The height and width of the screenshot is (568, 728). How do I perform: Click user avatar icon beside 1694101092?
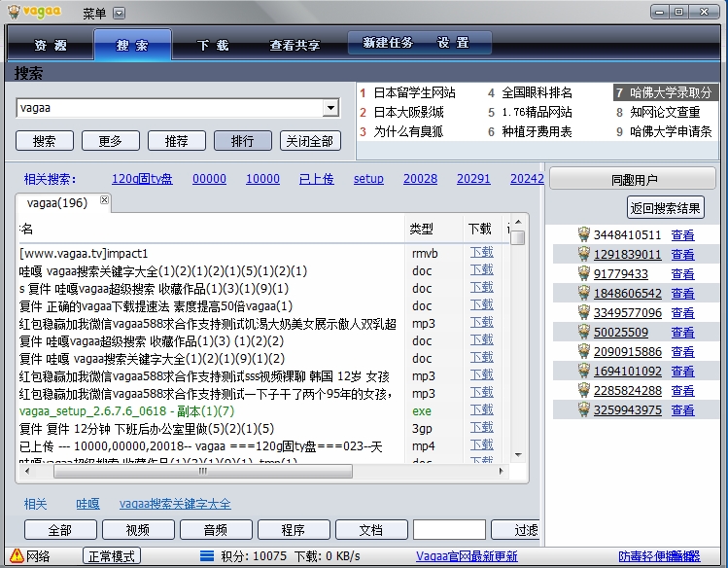pos(583,372)
